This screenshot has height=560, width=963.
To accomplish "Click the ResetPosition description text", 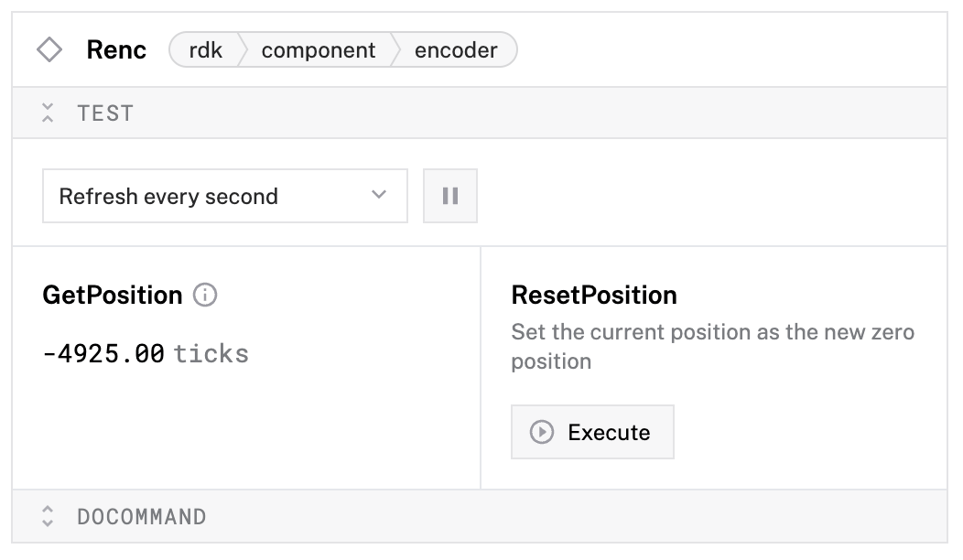I will [x=712, y=346].
